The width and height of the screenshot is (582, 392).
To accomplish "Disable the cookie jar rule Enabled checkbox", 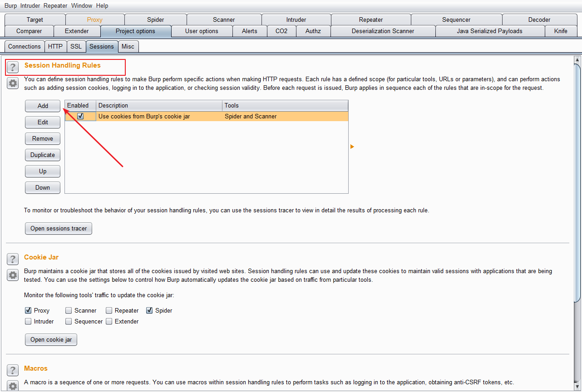I will tap(80, 116).
